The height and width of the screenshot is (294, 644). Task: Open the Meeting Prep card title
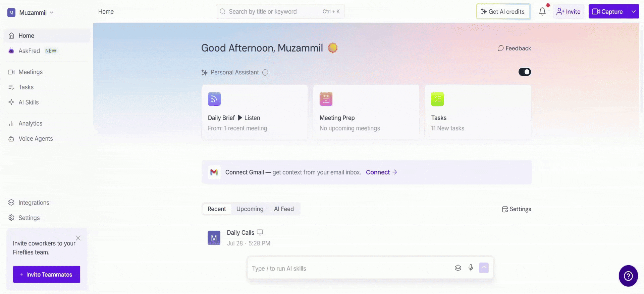point(337,118)
